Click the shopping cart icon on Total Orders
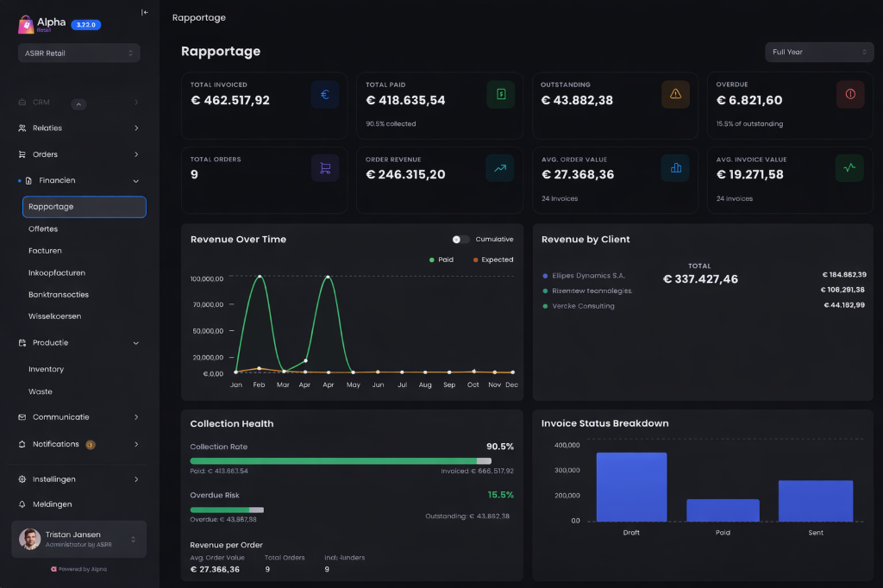Viewport: 883px width, 588px height. 324,169
